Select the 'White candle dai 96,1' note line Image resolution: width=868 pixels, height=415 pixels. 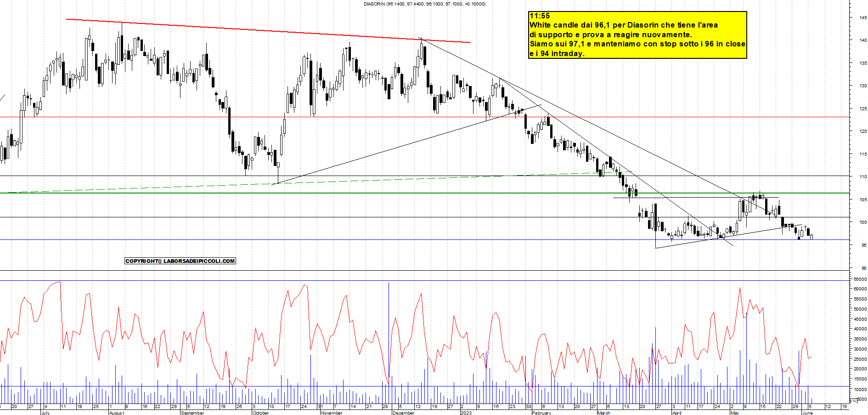pyautogui.click(x=624, y=25)
